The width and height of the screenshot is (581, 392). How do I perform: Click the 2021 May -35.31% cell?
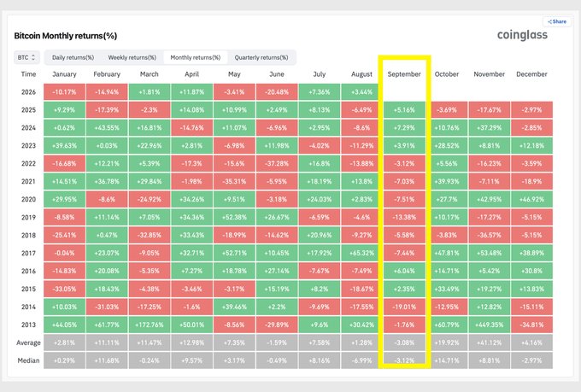click(x=234, y=182)
